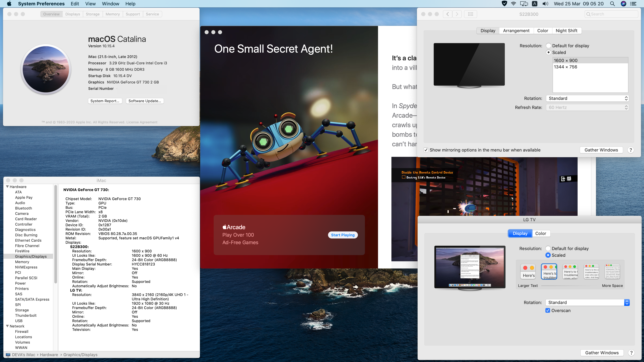Collapse the Network tree section

click(x=7, y=326)
